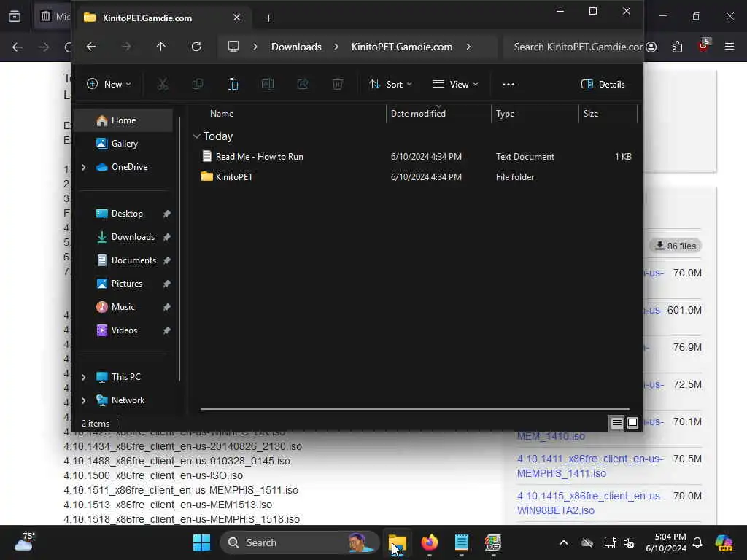Open Documents quick access folder
The width and height of the screenshot is (747, 560).
point(133,260)
